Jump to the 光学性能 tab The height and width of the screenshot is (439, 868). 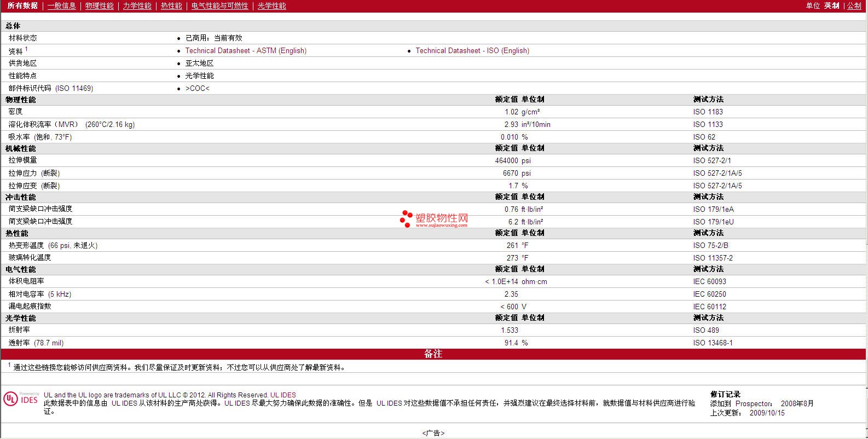pyautogui.click(x=271, y=5)
